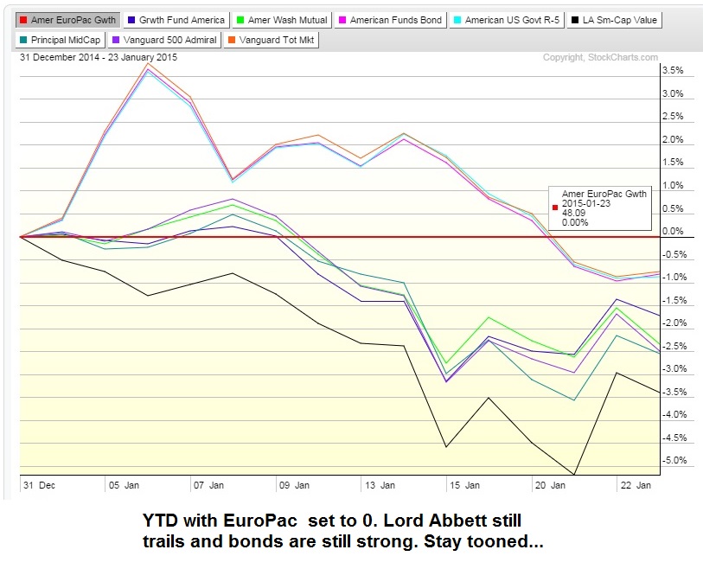Click the dark blue swatch for Grwth Fund America
The image size is (703, 588).
[x=131, y=20]
